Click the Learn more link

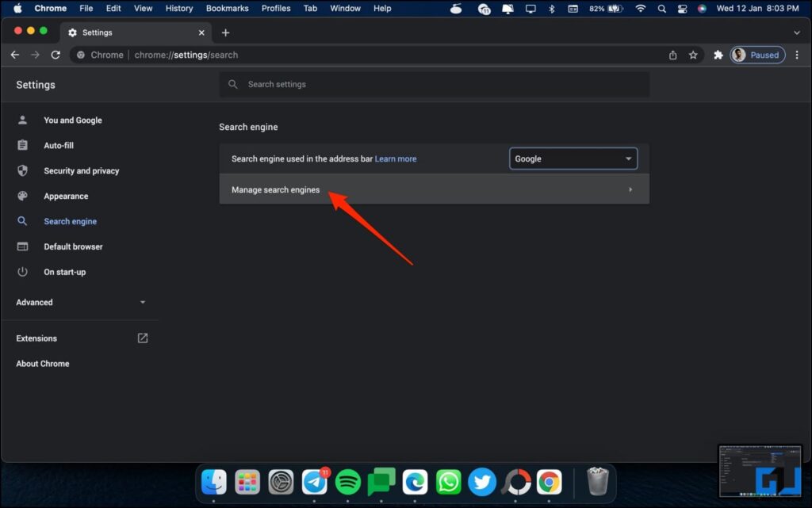(396, 159)
